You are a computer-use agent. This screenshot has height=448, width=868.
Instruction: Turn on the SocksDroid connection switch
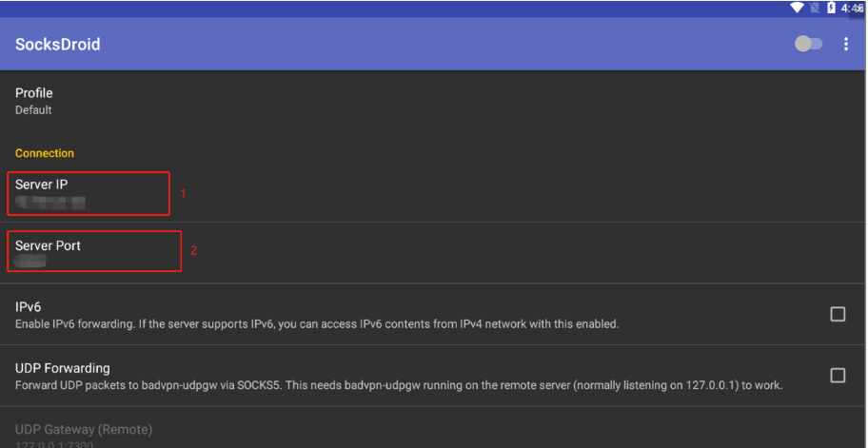coord(808,45)
